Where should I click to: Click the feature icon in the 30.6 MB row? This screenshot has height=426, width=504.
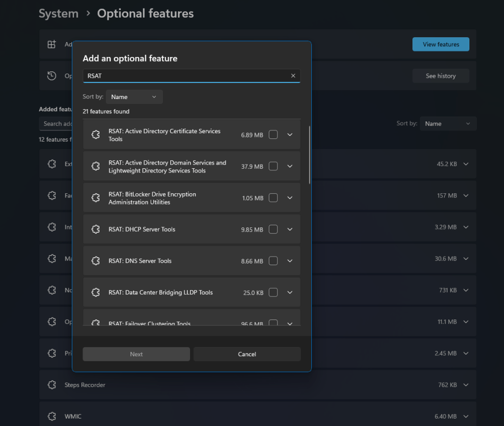click(x=52, y=258)
